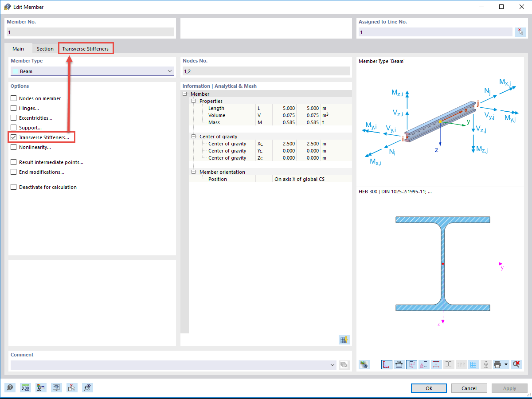
Task: Click the Apply button
Action: tap(509, 388)
